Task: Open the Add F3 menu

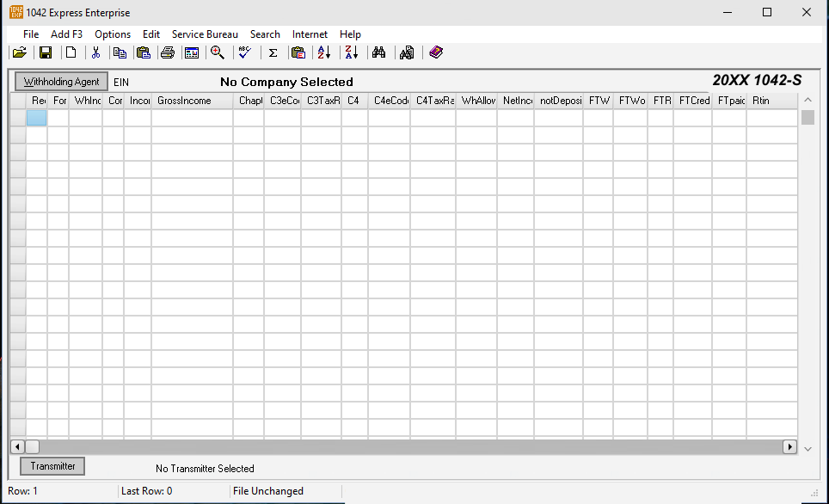Action: click(x=67, y=34)
